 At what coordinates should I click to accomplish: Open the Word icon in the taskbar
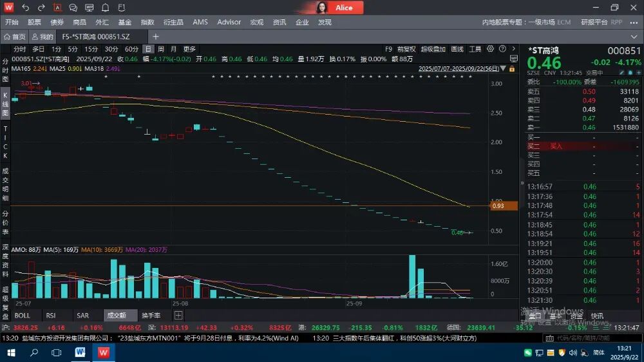click(80, 352)
